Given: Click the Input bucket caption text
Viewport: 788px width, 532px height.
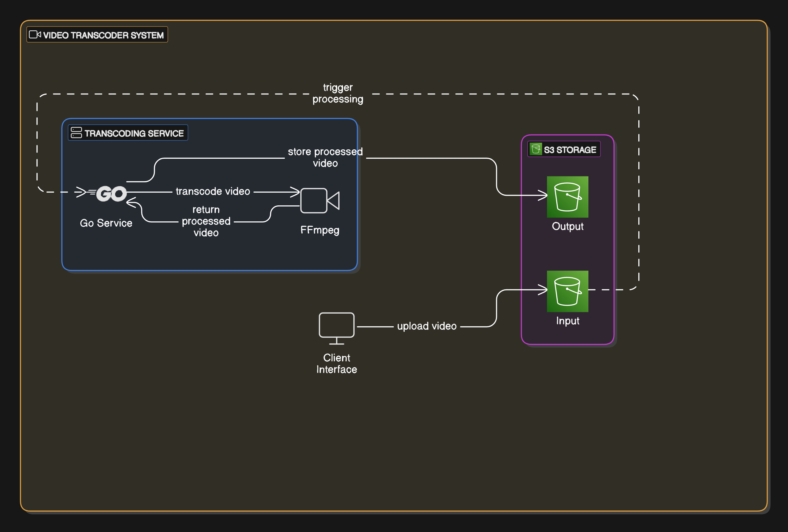Looking at the screenshot, I should [x=567, y=321].
